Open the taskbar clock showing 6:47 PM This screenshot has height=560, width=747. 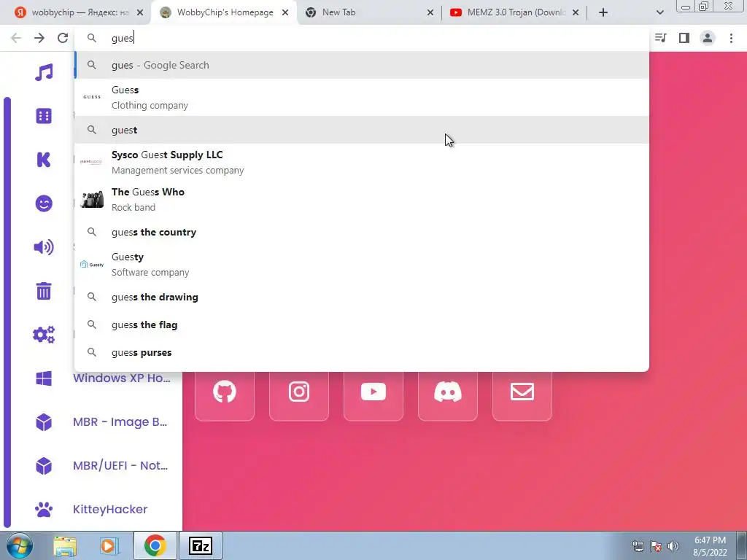tap(710, 546)
